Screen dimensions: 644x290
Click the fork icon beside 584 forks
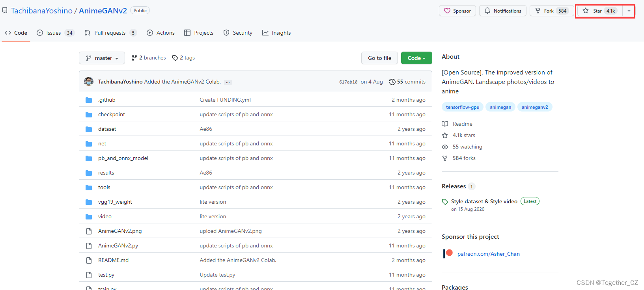[x=445, y=158]
